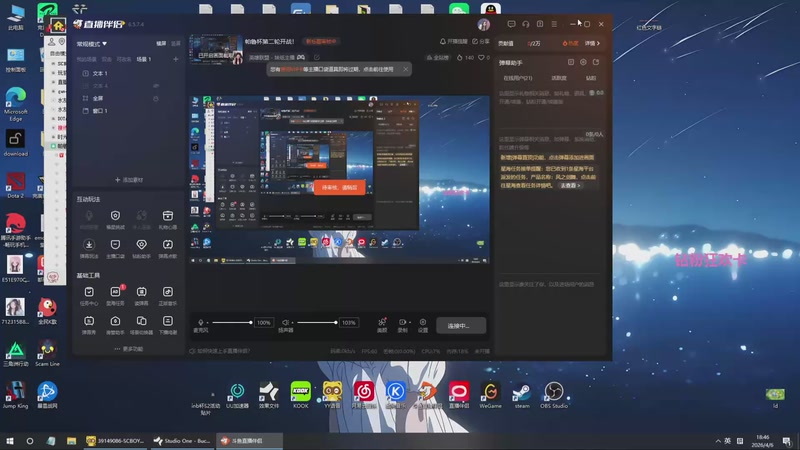Viewport: 800px width, 450px height.
Task: Open the 读弹幕 tool
Action: (x=141, y=296)
